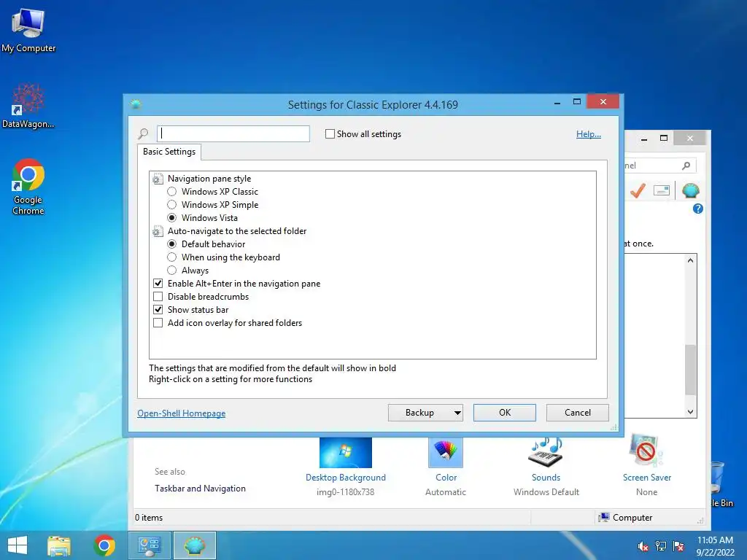Click the background window scroll down arrow
This screenshot has width=747, height=560.
(x=690, y=412)
